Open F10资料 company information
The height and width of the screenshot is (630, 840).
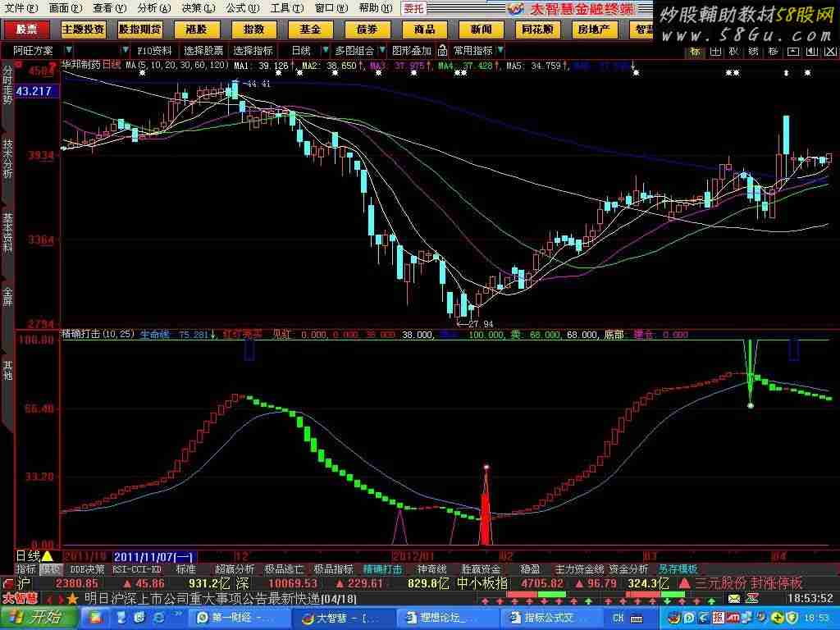[x=154, y=50]
